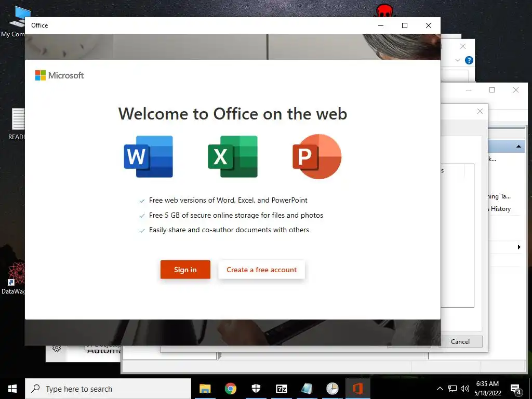Minimize the Office window

(x=381, y=25)
